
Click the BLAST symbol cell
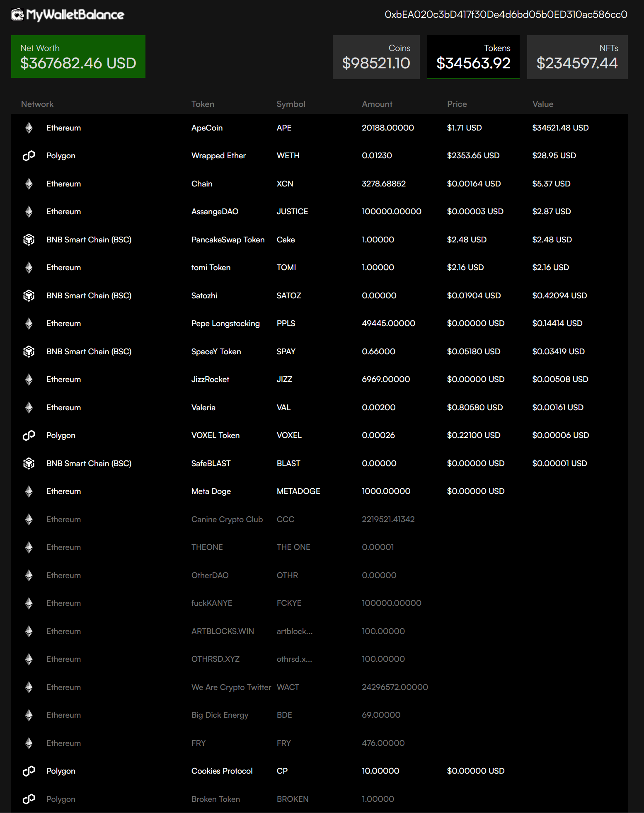click(x=288, y=464)
